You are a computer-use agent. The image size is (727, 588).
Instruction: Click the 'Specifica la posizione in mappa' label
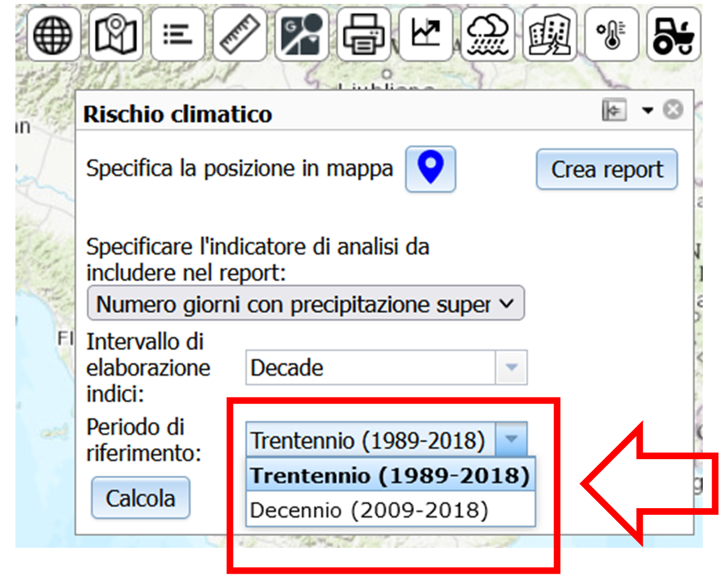[240, 168]
